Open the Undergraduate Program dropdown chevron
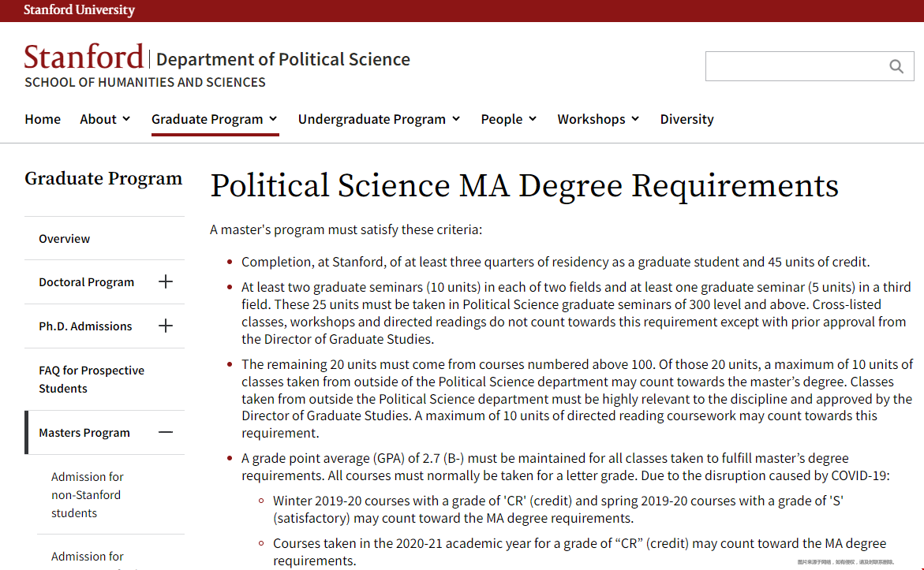Viewport: 924px width, 570px height. 455,119
